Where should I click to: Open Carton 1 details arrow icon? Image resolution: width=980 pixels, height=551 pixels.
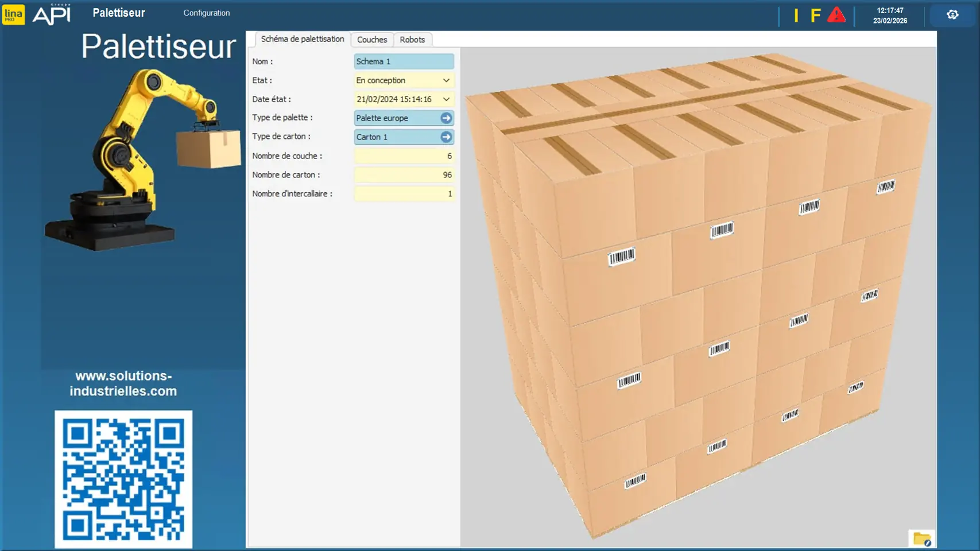tap(446, 137)
